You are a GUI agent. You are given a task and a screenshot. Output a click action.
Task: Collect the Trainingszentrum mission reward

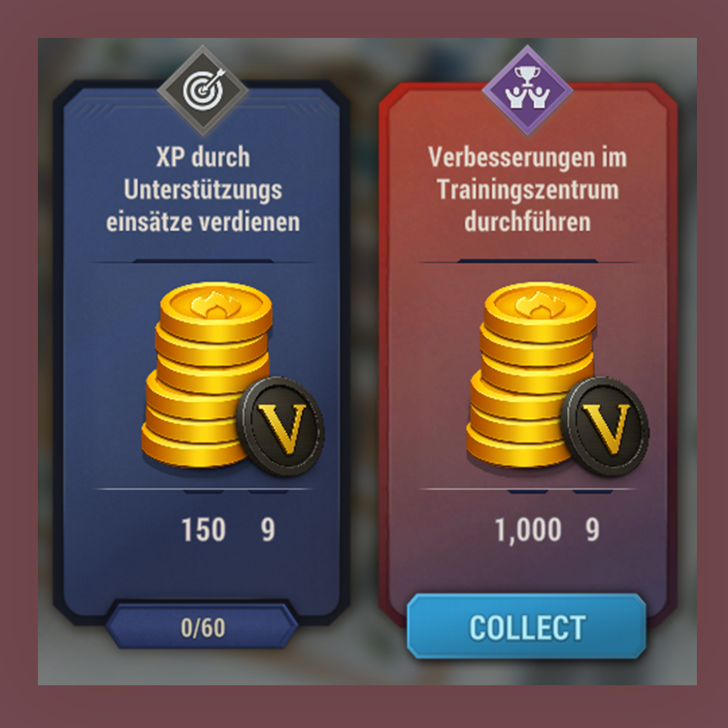tap(526, 626)
